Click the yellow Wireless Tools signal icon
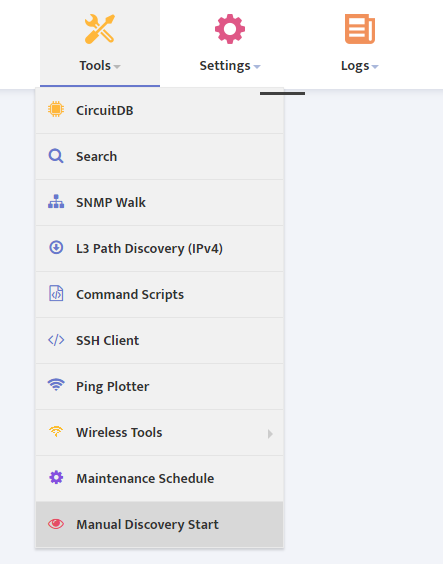This screenshot has height=564, width=443. coord(56,431)
